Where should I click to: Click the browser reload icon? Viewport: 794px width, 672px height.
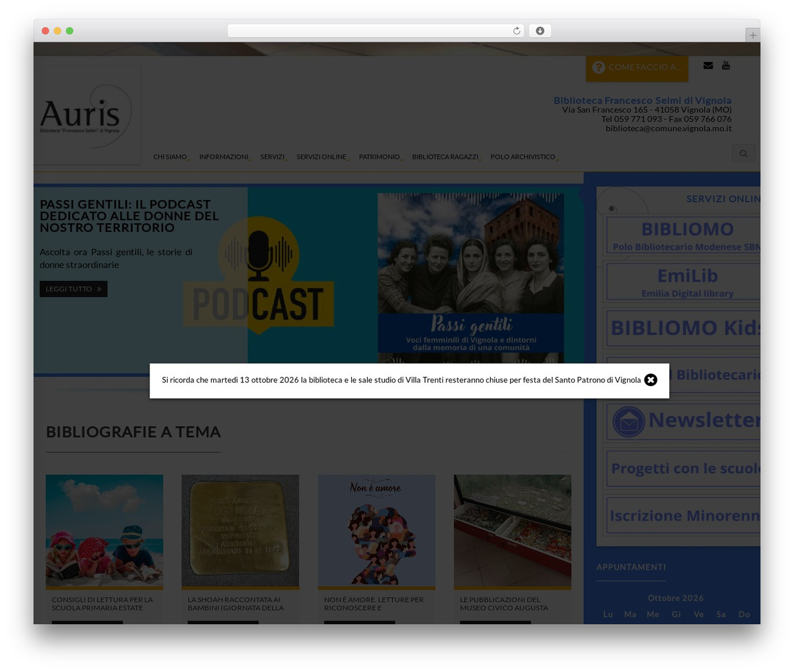tap(516, 31)
